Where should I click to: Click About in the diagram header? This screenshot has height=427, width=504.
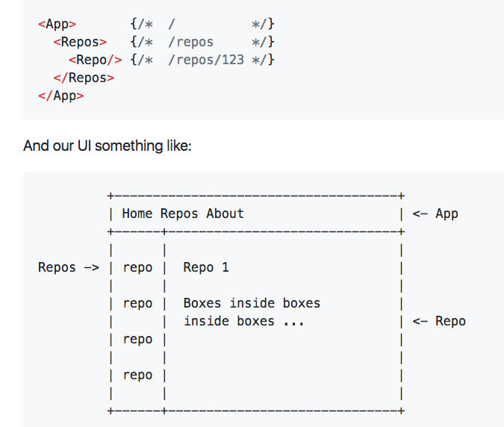pyautogui.click(x=225, y=213)
